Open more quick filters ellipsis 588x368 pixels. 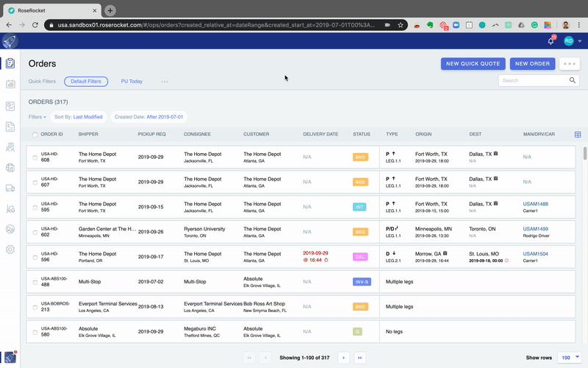pyautogui.click(x=164, y=82)
